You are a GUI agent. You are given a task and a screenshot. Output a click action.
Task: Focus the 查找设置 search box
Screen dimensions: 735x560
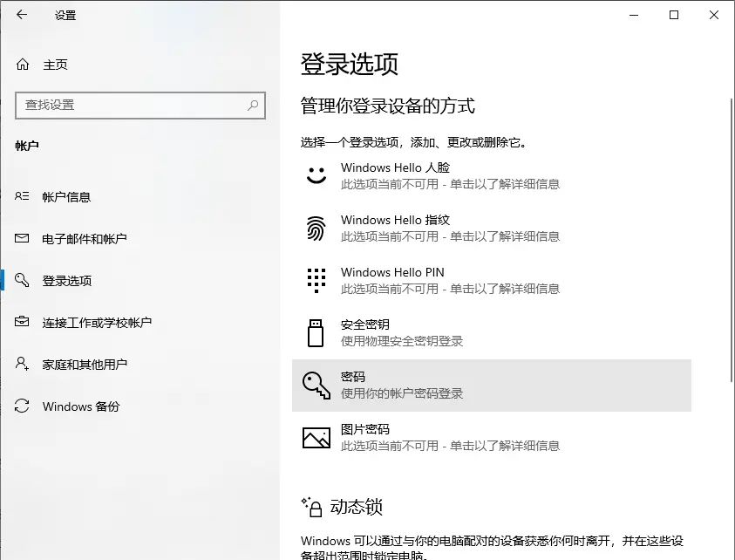tap(140, 105)
